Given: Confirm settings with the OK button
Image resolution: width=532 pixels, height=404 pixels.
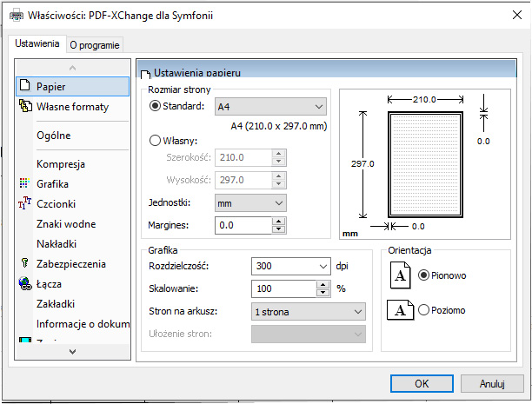Looking at the screenshot, I should [x=422, y=384].
